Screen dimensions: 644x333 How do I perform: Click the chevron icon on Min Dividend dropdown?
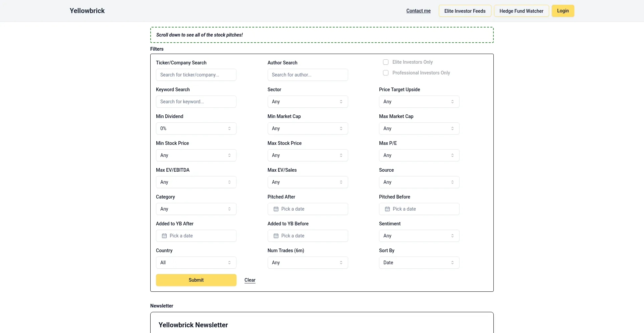(x=229, y=128)
